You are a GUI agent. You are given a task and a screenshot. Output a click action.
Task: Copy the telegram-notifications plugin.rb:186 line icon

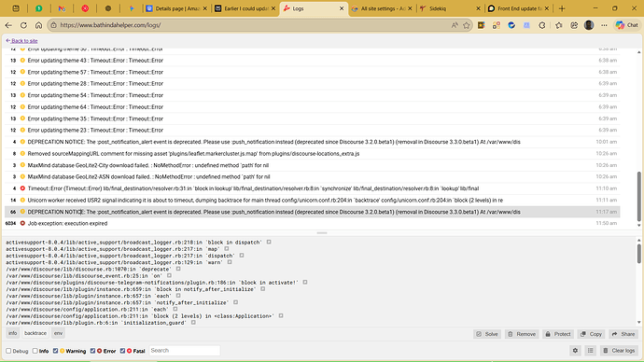pos(305,283)
